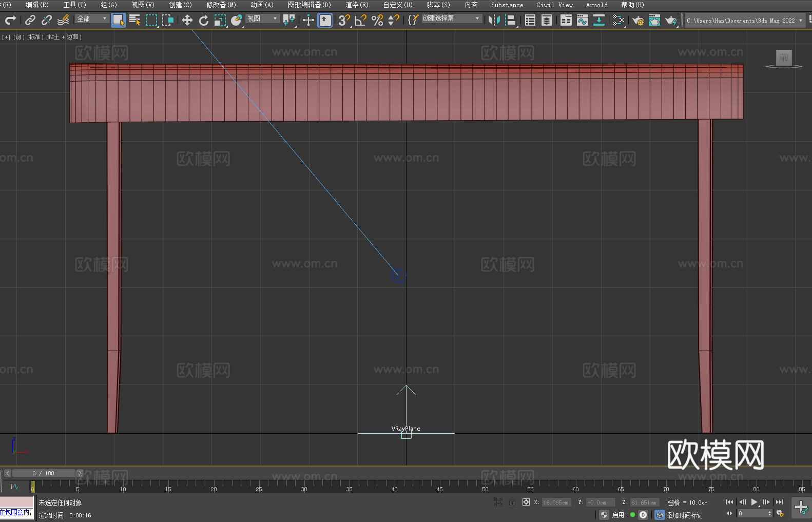Viewport: 812px width, 522px height.
Task: Open the selection filter dropdown 全部
Action: (x=92, y=18)
